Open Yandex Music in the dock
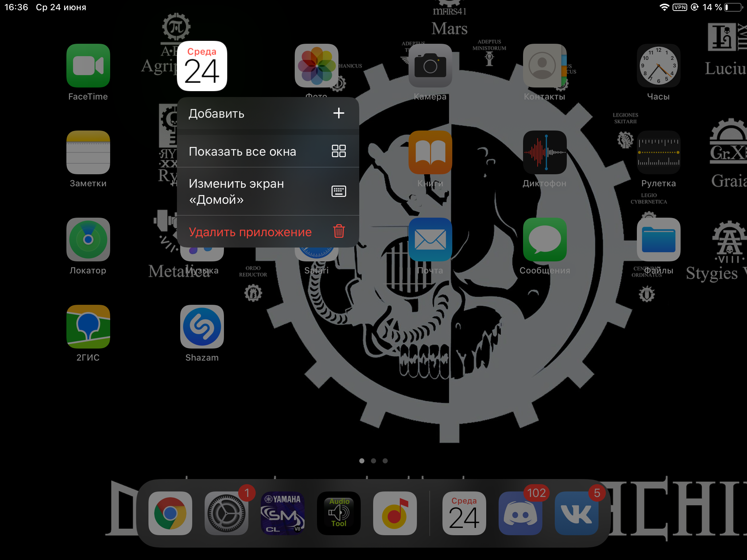This screenshot has height=560, width=747. [395, 513]
